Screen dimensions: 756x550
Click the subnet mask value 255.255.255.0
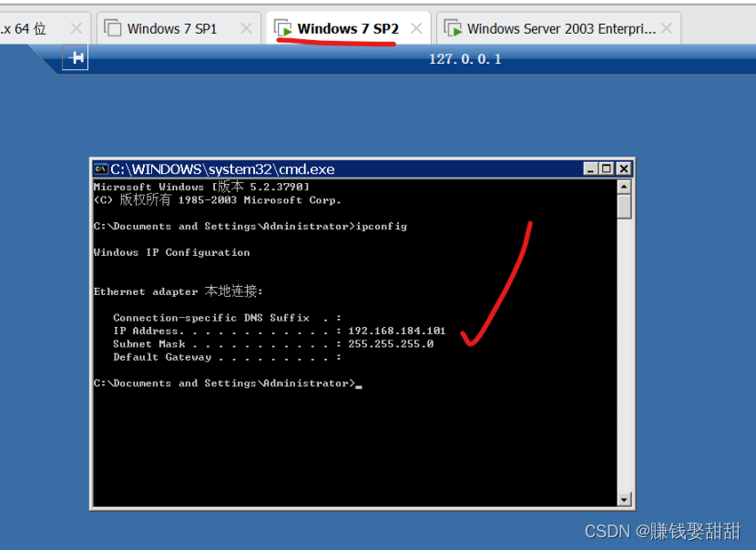(391, 343)
